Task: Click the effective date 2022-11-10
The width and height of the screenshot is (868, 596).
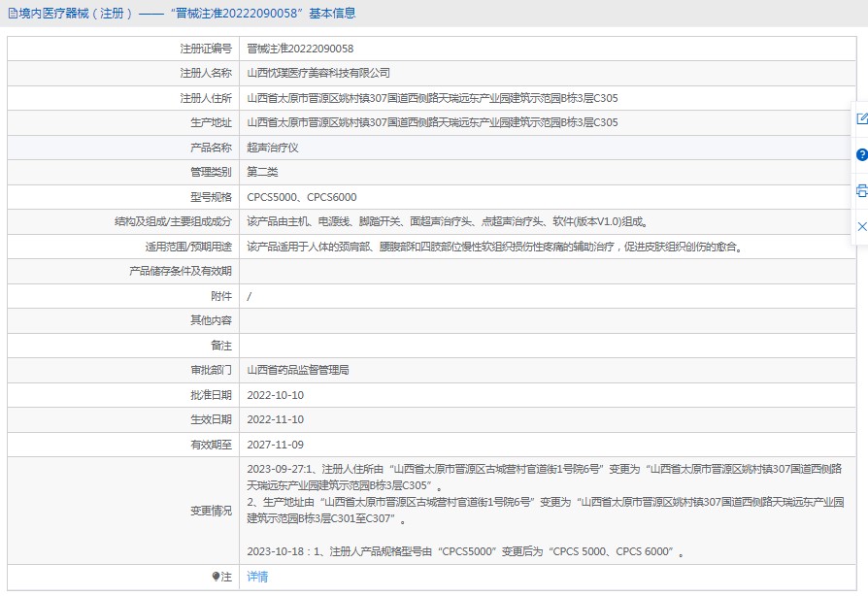Action: pyautogui.click(x=276, y=419)
